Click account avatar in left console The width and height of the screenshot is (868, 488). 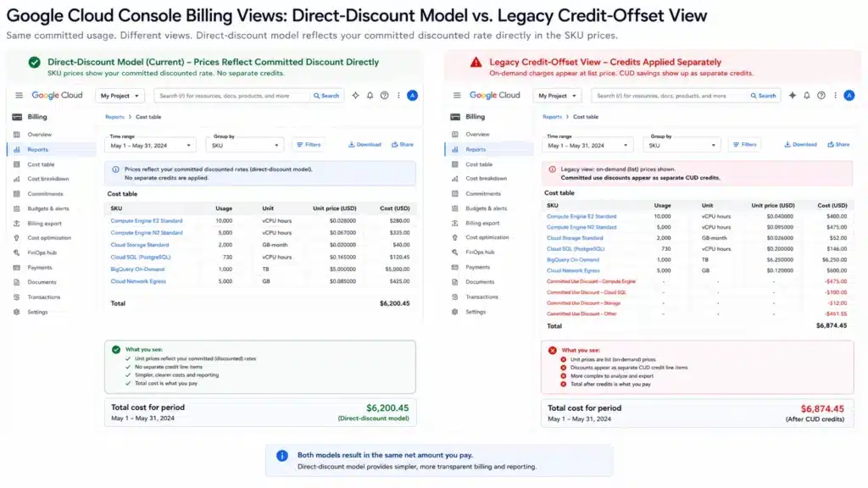[x=413, y=95]
